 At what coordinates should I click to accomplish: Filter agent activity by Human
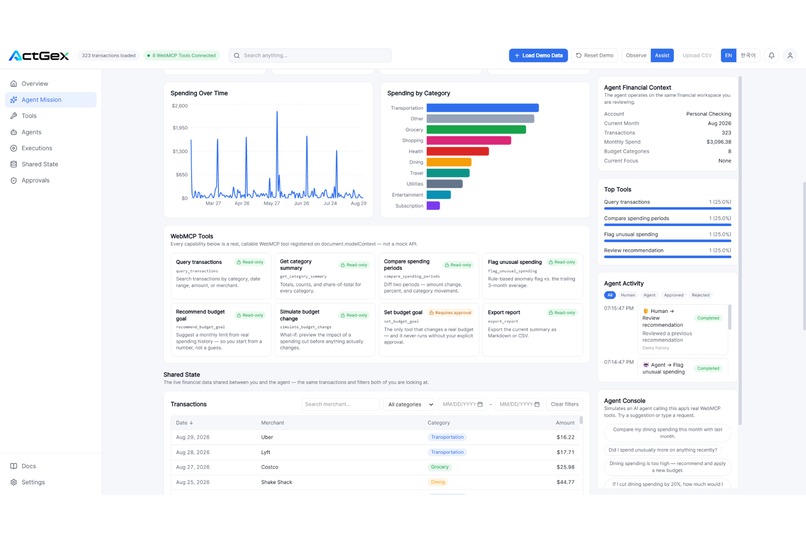tap(628, 295)
